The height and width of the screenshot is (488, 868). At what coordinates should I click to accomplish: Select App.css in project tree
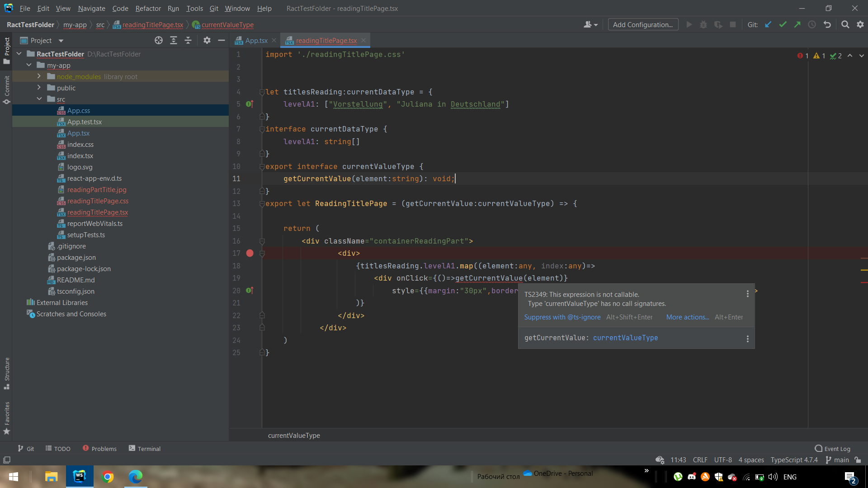(78, 110)
